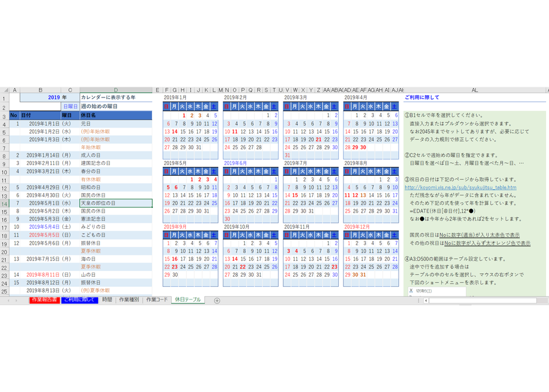Select the date cell 2019年3月21日
Viewport: 549px width, 392px height.
40,172
